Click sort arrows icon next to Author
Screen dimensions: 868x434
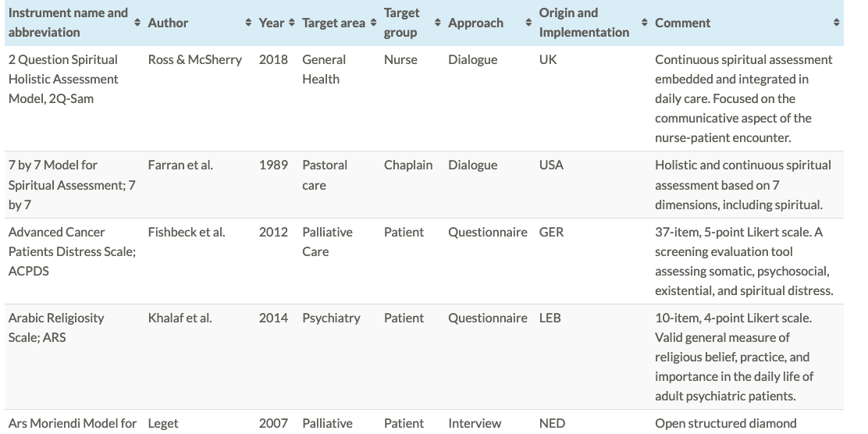point(248,23)
